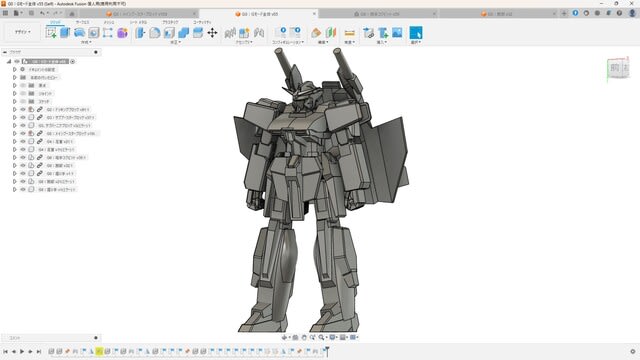Select the Create Sketch tool
Screen dimensions: 640x360
[51, 33]
